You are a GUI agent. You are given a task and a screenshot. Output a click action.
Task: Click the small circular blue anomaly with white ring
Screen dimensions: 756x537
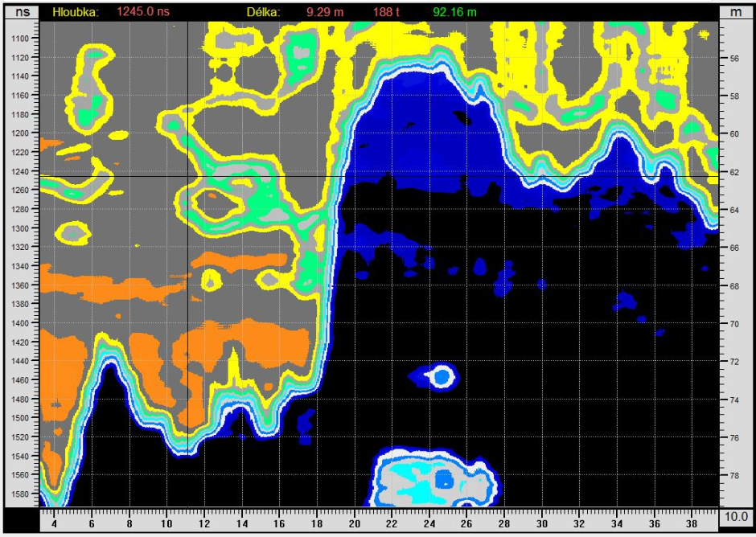point(442,375)
